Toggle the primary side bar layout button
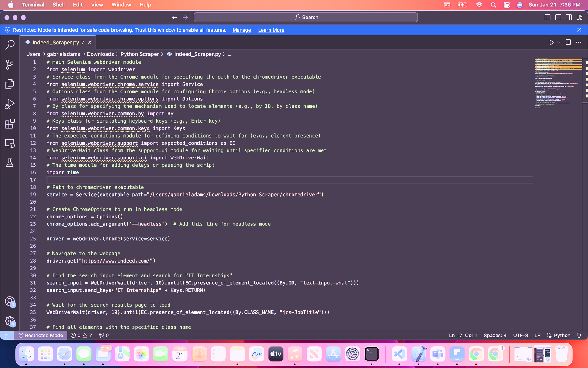The width and height of the screenshot is (588, 368). coord(547,17)
